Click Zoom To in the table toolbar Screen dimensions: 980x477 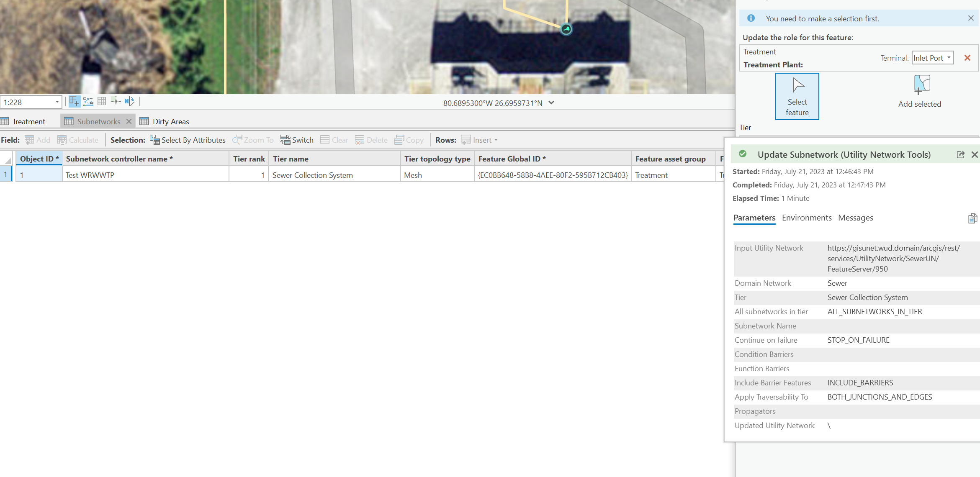click(x=253, y=140)
